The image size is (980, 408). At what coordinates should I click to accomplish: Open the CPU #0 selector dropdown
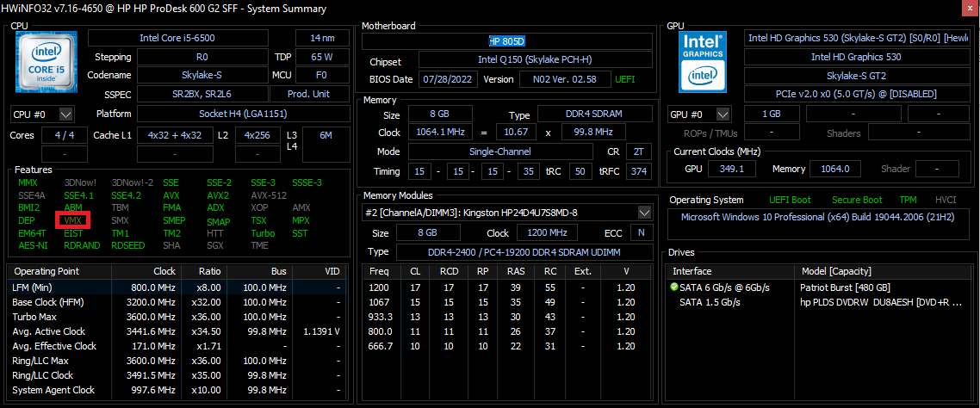pos(42,114)
